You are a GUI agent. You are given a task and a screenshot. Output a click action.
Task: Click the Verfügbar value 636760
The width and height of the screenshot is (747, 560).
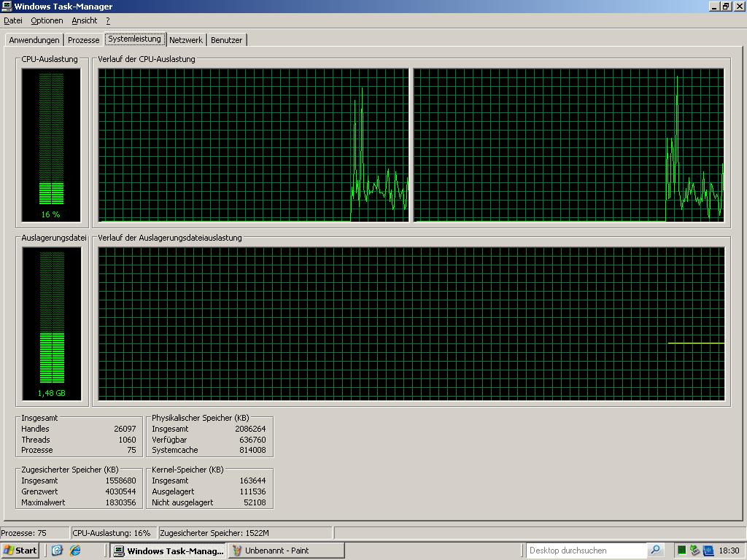pos(252,440)
